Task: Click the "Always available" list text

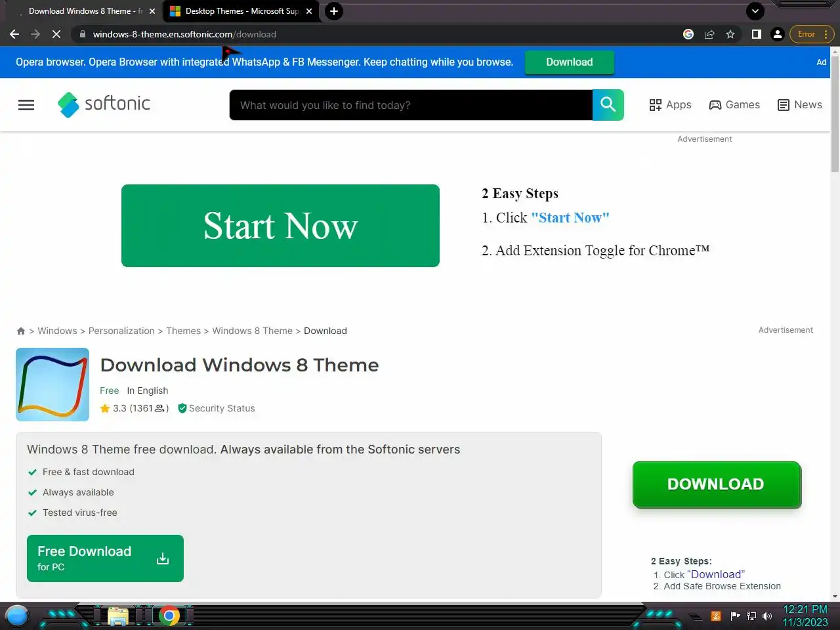Action: click(x=78, y=492)
